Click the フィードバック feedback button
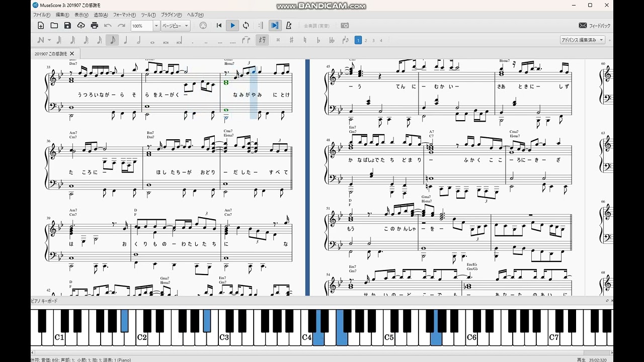 click(x=595, y=26)
